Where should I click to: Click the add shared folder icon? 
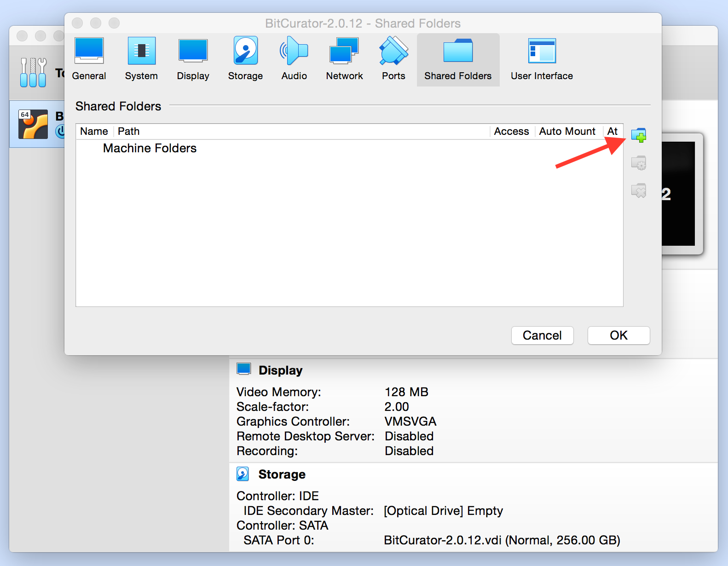tap(639, 135)
